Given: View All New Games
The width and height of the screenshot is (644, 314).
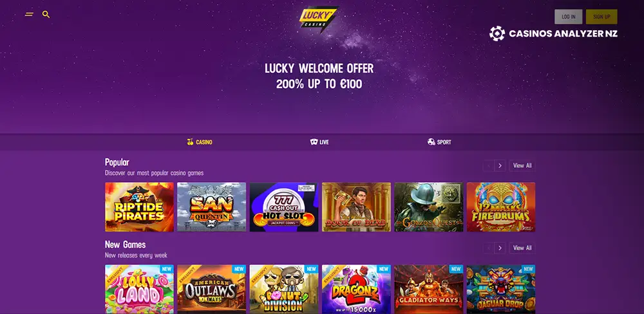Looking at the screenshot, I should tap(522, 248).
